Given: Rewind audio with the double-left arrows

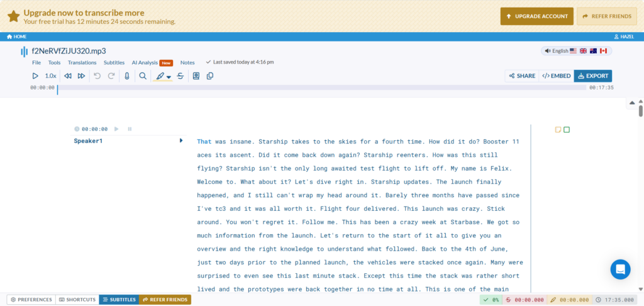Looking at the screenshot, I should coord(68,76).
